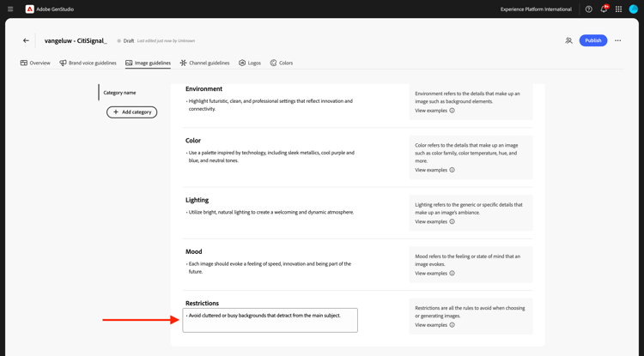View examples for Lighting
Viewport: 644px width, 356px height.
[434, 221]
